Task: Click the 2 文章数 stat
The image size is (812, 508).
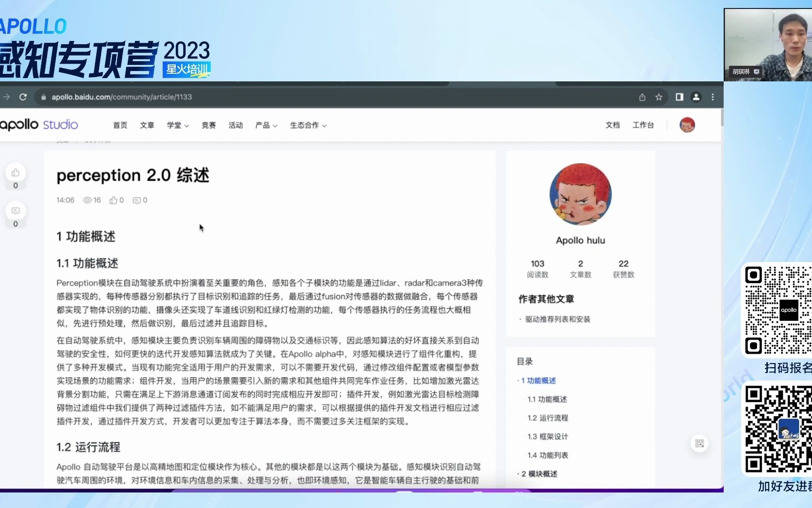Action: 581,269
